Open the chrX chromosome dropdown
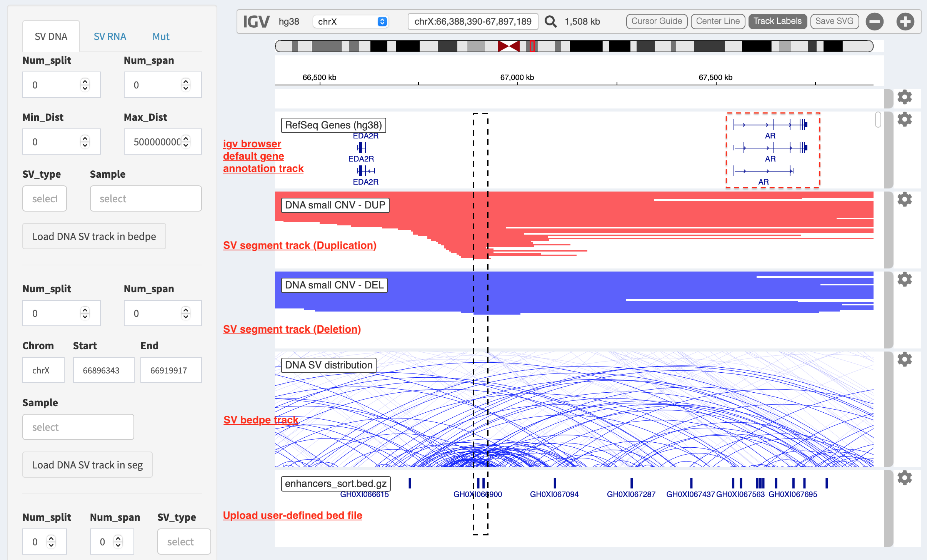Image resolution: width=927 pixels, height=560 pixels. [351, 22]
